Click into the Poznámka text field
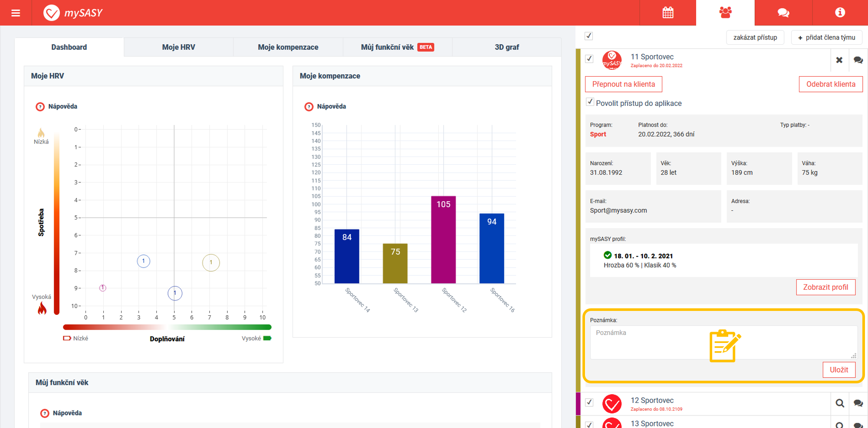 pos(723,342)
